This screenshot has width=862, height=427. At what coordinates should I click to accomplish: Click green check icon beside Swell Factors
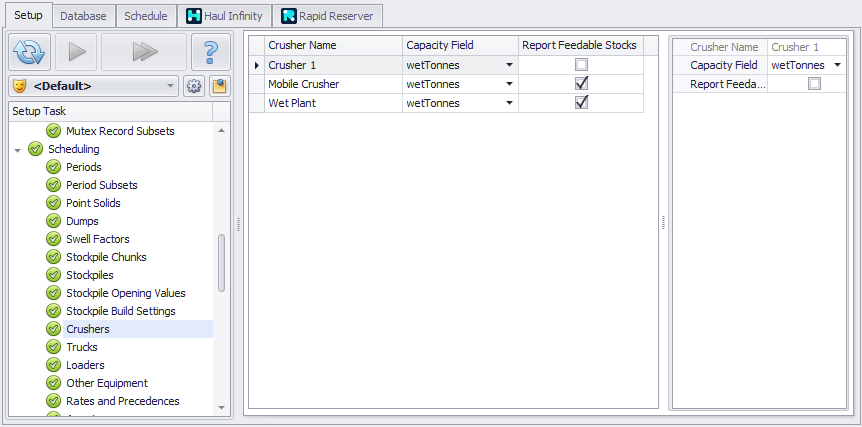53,239
